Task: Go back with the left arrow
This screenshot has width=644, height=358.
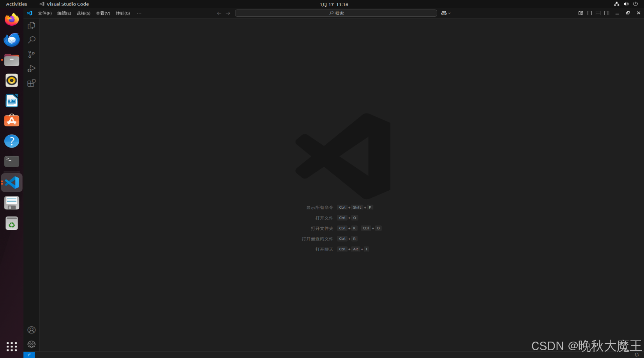Action: [219, 13]
